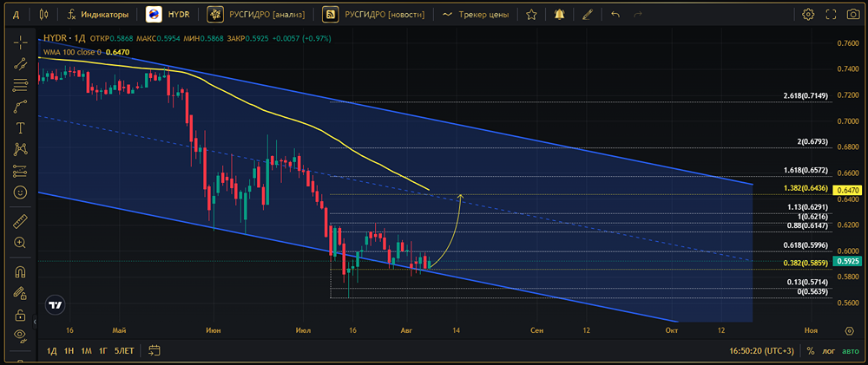Click the 2.618(0.7149) Fibonacci level label
This screenshot has width=868, height=365.
806,96
